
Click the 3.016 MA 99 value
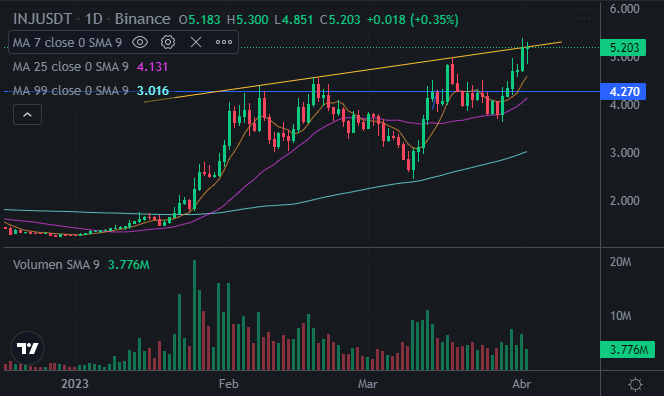tap(153, 91)
